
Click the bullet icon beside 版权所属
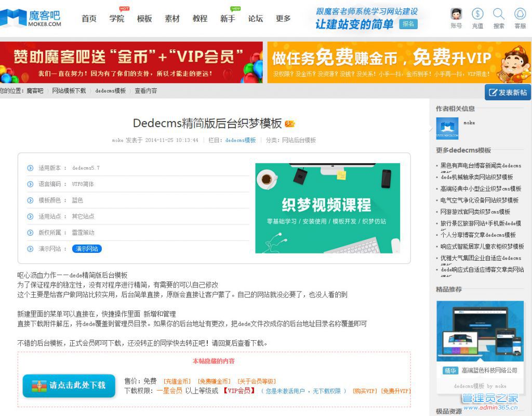tap(30, 233)
